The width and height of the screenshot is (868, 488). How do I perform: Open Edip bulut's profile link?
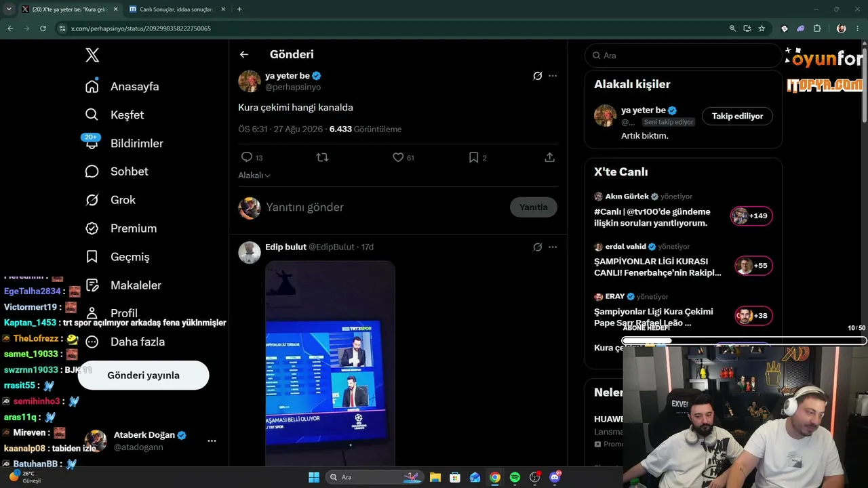pyautogui.click(x=285, y=247)
